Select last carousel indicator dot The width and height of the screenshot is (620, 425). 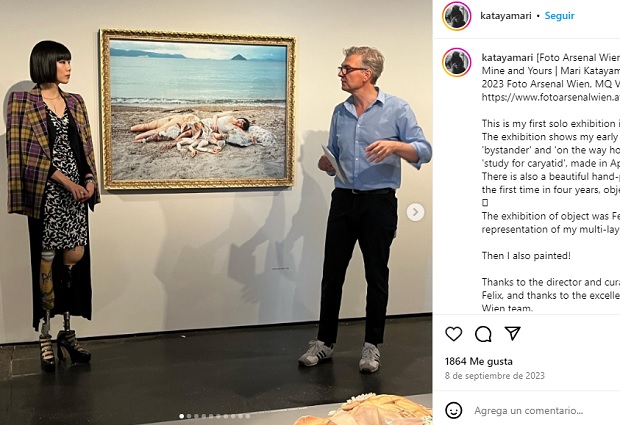pyautogui.click(x=248, y=416)
